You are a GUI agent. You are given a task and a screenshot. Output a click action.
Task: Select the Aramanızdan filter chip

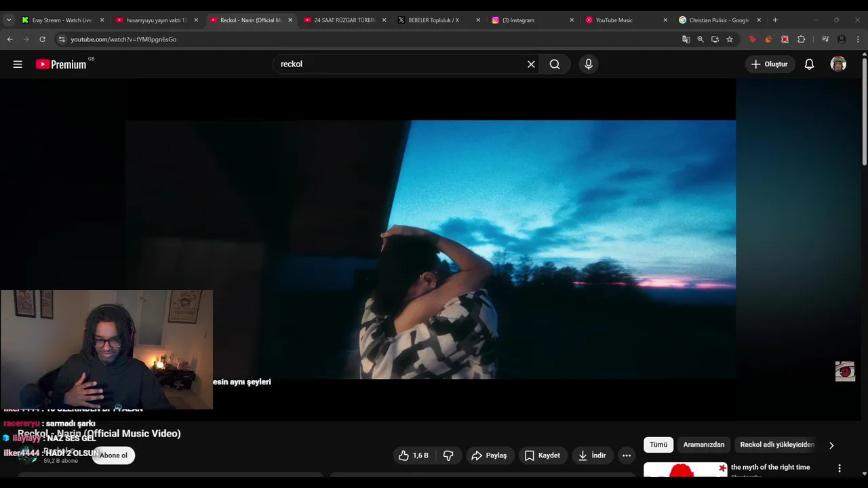[x=704, y=445]
